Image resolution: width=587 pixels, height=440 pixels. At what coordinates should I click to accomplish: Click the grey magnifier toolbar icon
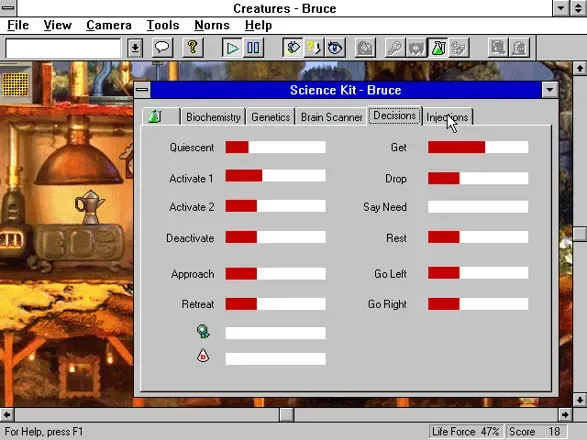point(498,48)
